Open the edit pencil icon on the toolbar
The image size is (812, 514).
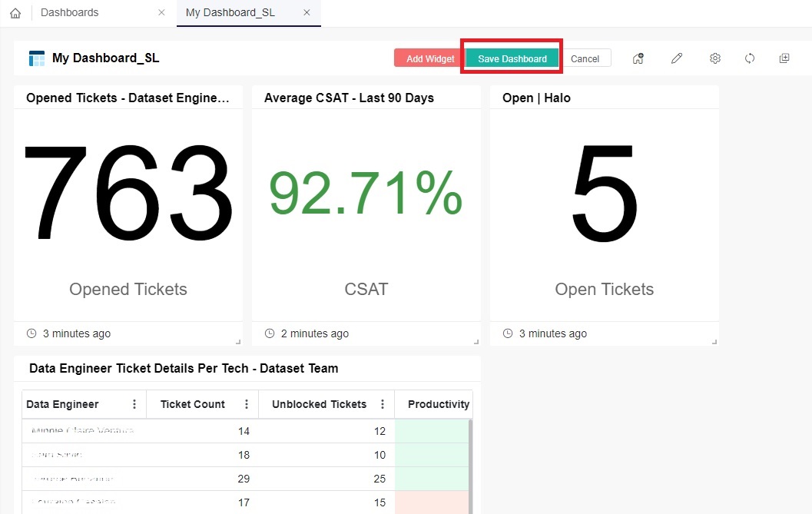pos(677,58)
